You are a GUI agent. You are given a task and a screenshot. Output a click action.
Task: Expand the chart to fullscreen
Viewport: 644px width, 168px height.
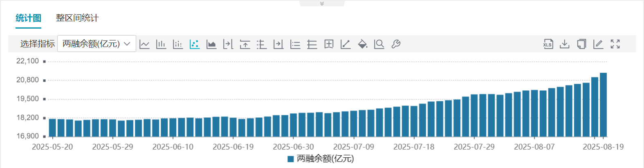coord(615,44)
